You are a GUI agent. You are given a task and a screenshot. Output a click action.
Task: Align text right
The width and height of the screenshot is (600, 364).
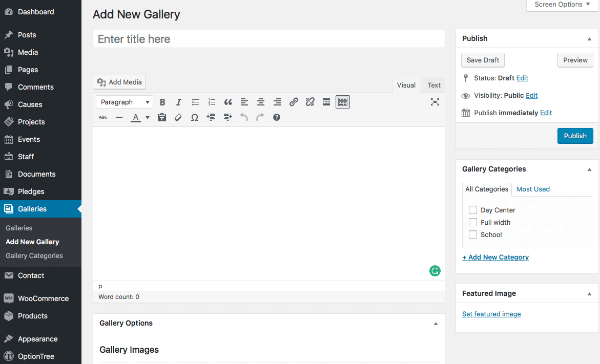pyautogui.click(x=277, y=102)
